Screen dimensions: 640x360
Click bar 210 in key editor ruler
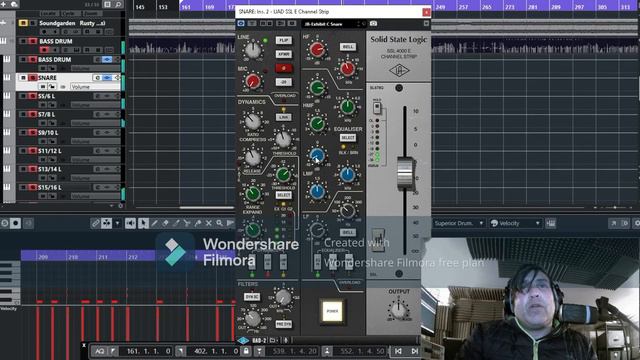click(x=73, y=257)
